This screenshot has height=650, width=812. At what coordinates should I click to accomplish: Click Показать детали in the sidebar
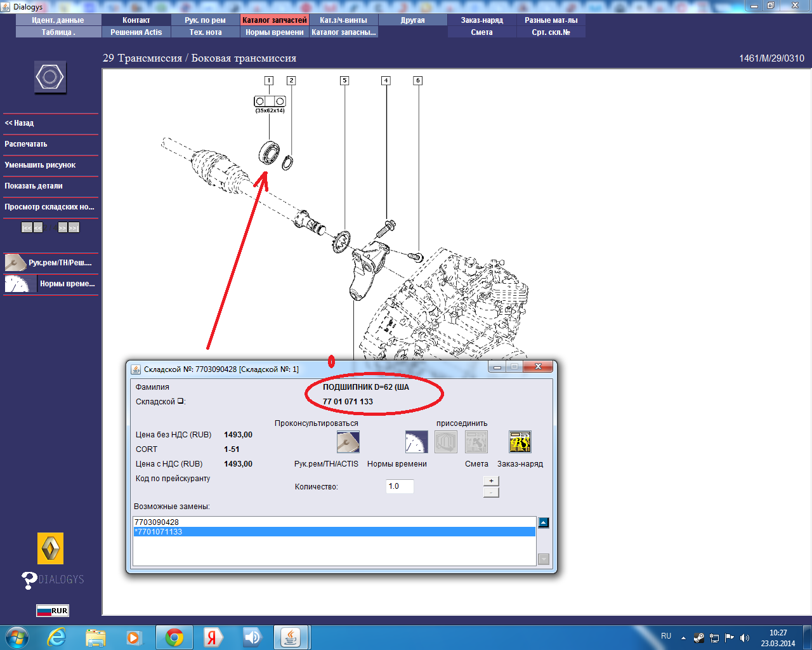point(51,186)
